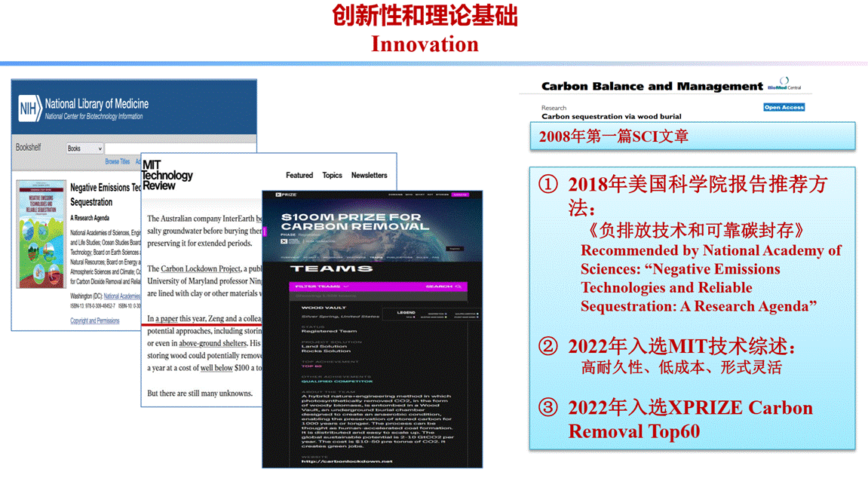Click the XPRIZE logo in header

point(286,195)
